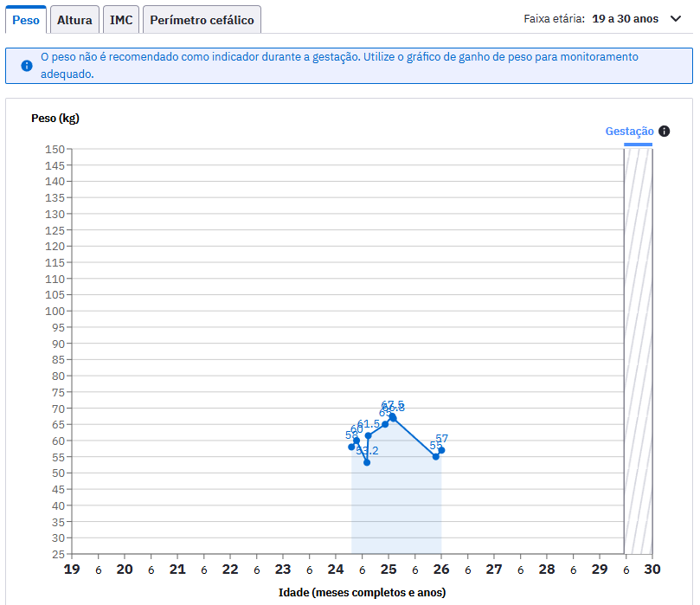Click the 58 kg data point
This screenshot has height=605, width=700.
pos(351,447)
